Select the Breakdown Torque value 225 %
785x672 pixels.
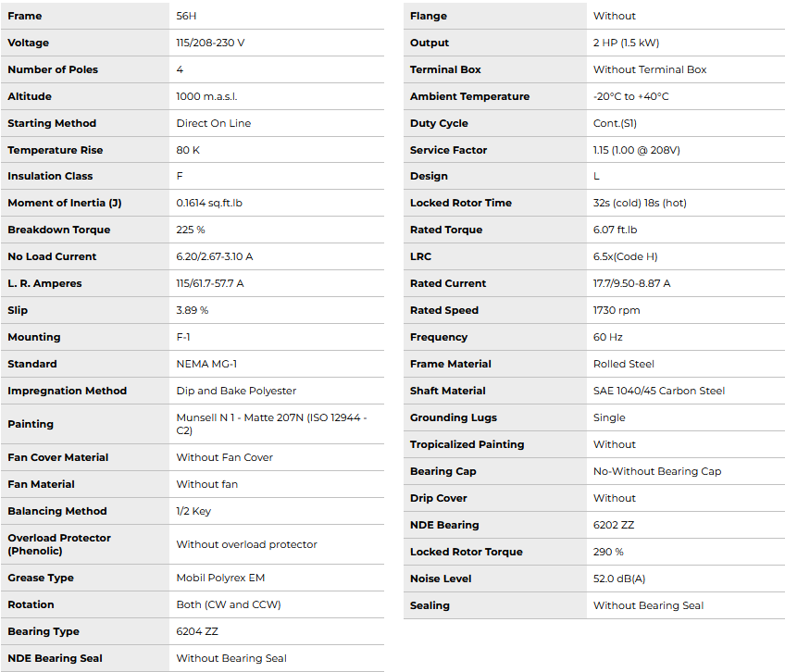[x=191, y=230]
